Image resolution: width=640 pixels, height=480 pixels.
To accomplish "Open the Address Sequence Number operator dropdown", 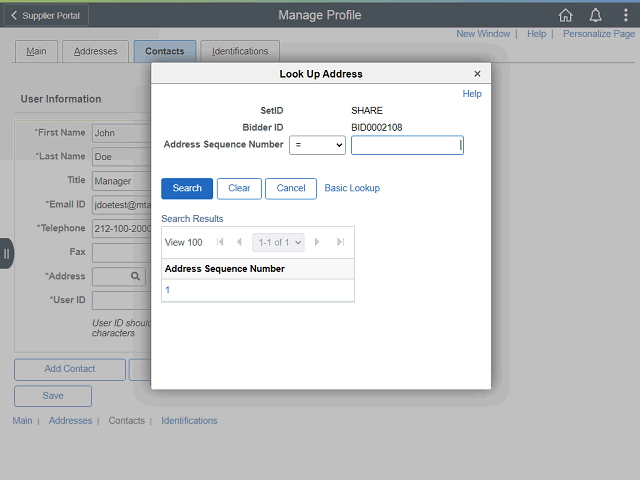I will [x=317, y=145].
